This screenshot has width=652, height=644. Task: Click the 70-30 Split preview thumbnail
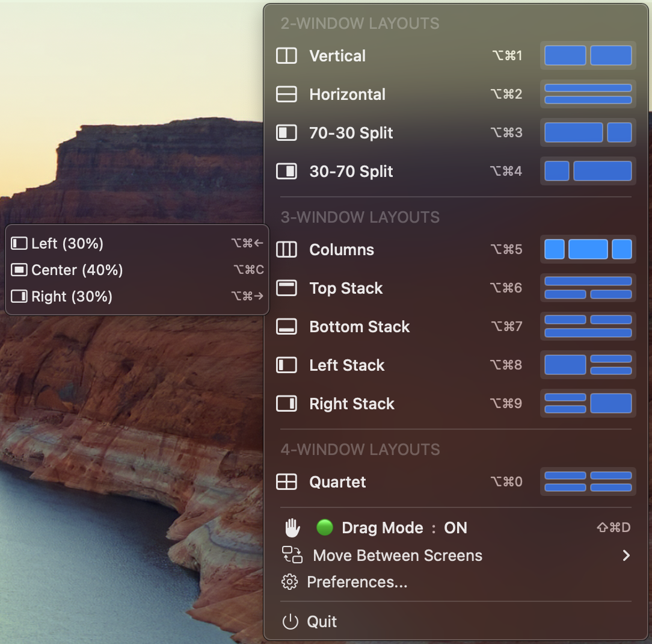pos(588,132)
